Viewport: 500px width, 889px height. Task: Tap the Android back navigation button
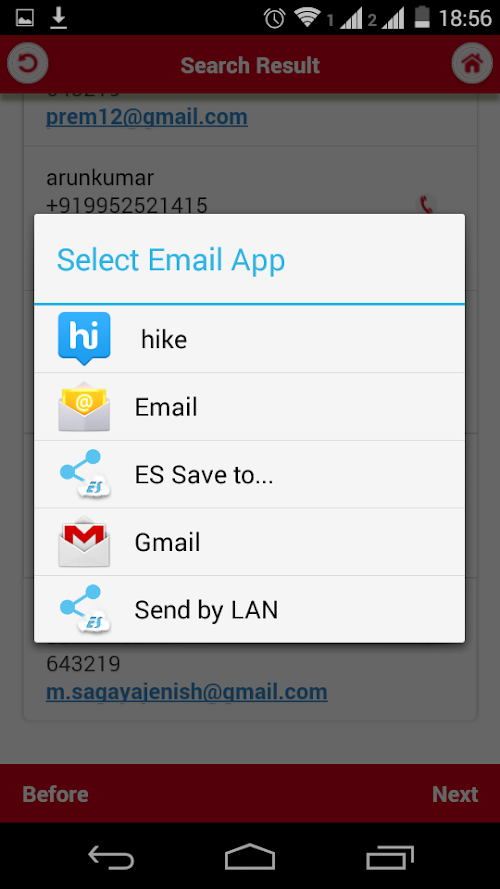click(111, 857)
